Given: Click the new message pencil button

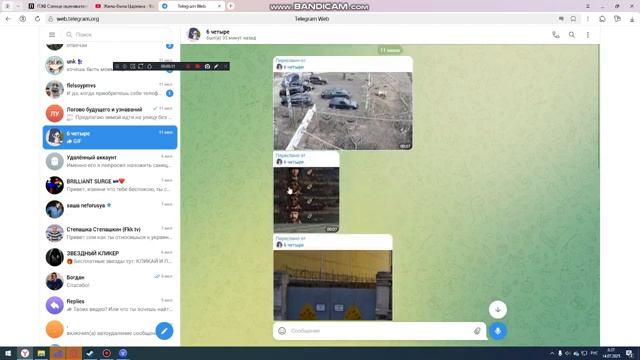Looking at the screenshot, I should tap(164, 331).
